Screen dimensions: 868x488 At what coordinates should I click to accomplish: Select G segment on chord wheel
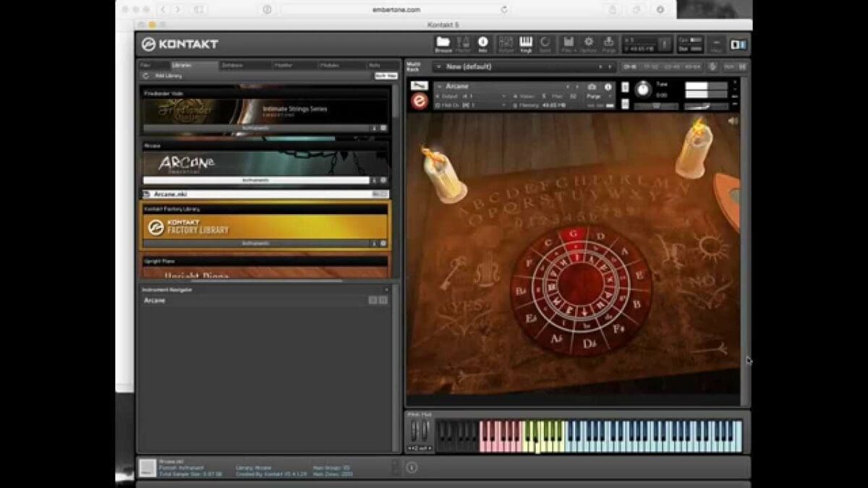pos(574,233)
